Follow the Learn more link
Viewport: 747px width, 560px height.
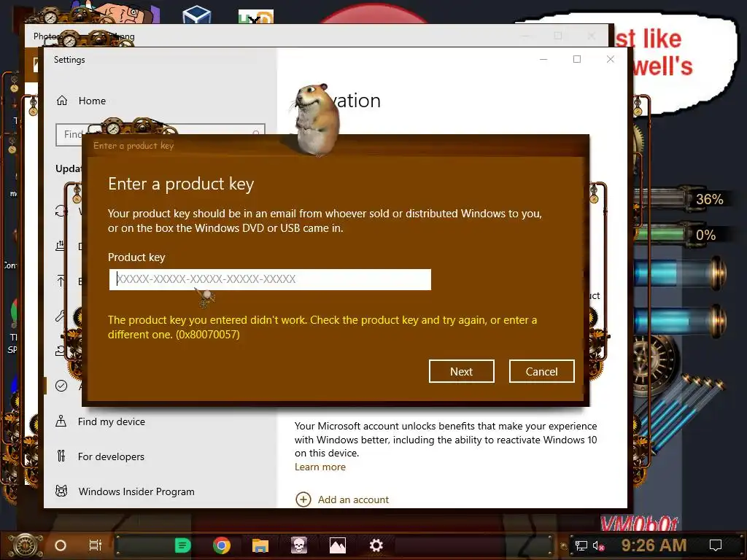tap(320, 467)
